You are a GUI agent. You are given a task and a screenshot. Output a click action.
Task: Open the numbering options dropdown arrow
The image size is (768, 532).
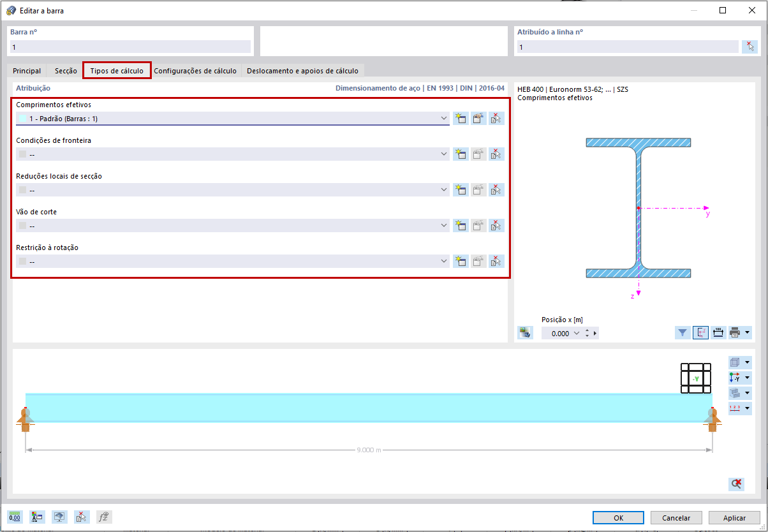(748, 408)
